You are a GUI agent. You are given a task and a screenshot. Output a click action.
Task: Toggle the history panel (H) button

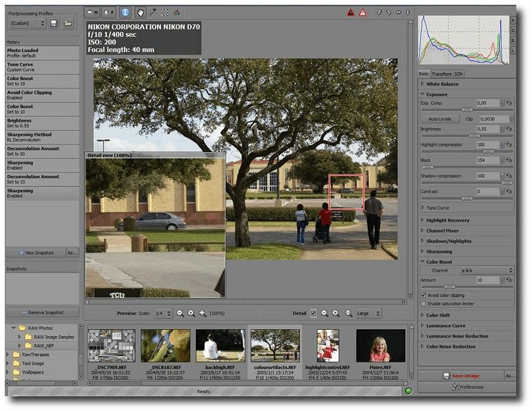92,12
